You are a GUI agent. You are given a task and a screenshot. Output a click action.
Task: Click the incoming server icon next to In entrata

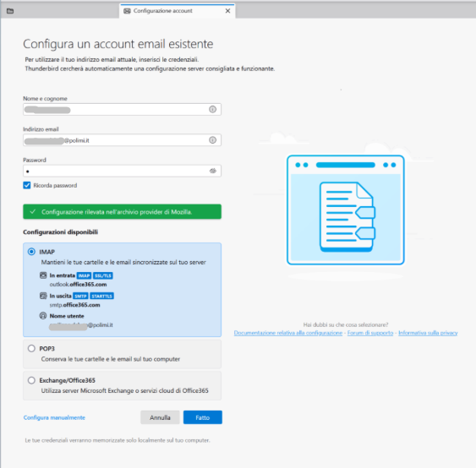[43, 275]
